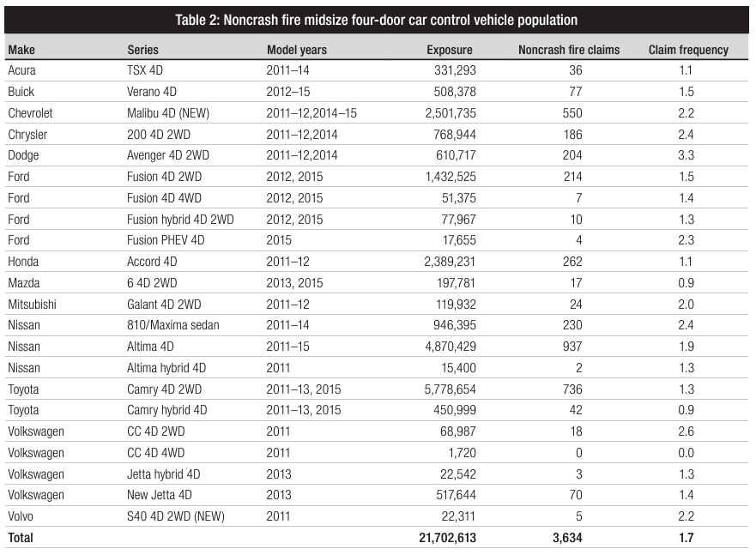Select Camry 4D 2WD exposure 5,778,654
756x555 pixels.
pos(450,389)
